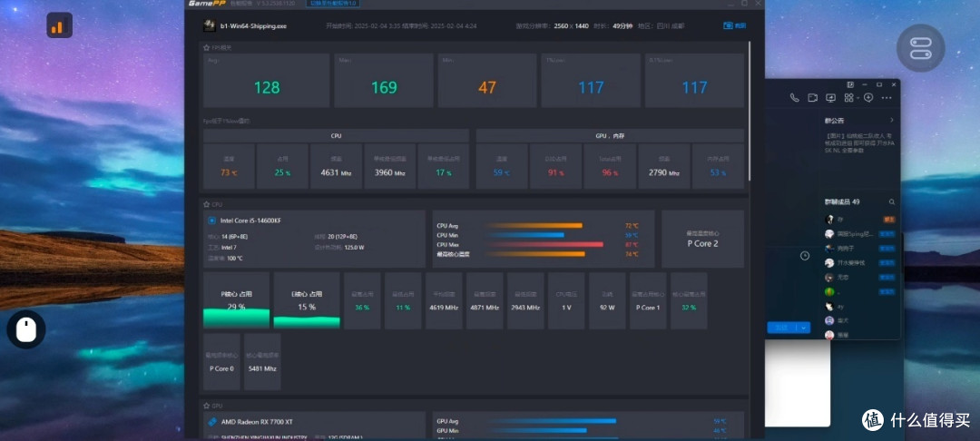Click the CPU Avg temperature bar
Screen dimensions: 980x441
click(x=535, y=226)
